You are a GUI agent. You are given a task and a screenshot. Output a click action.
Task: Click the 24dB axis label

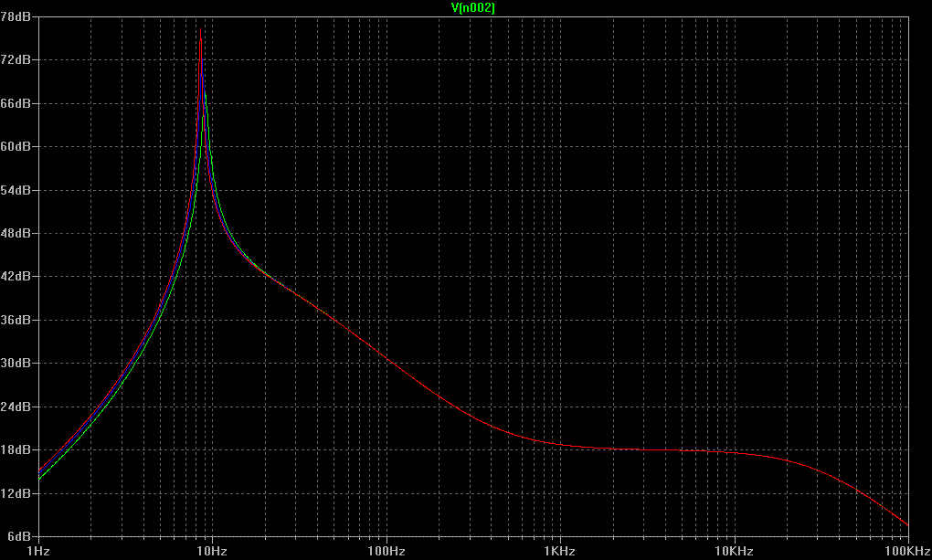point(16,407)
